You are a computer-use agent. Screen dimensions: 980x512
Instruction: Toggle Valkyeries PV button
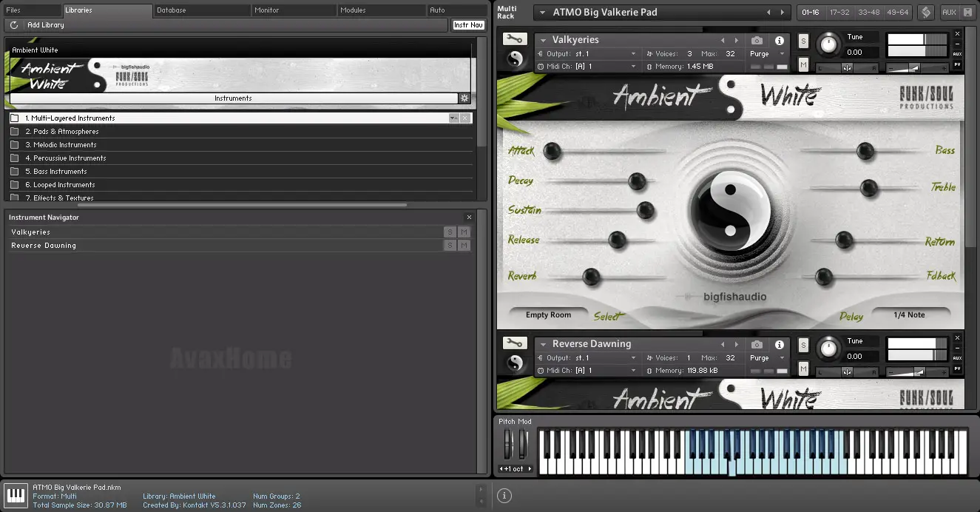957,64
